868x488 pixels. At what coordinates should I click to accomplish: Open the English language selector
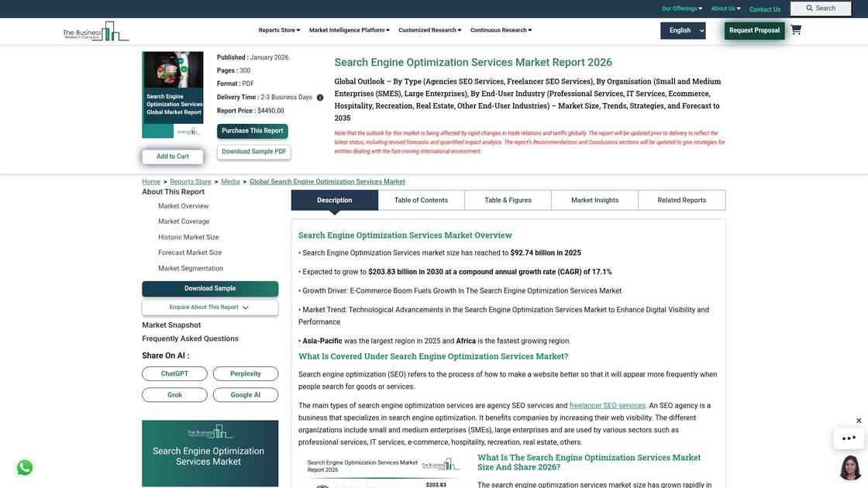(683, 30)
